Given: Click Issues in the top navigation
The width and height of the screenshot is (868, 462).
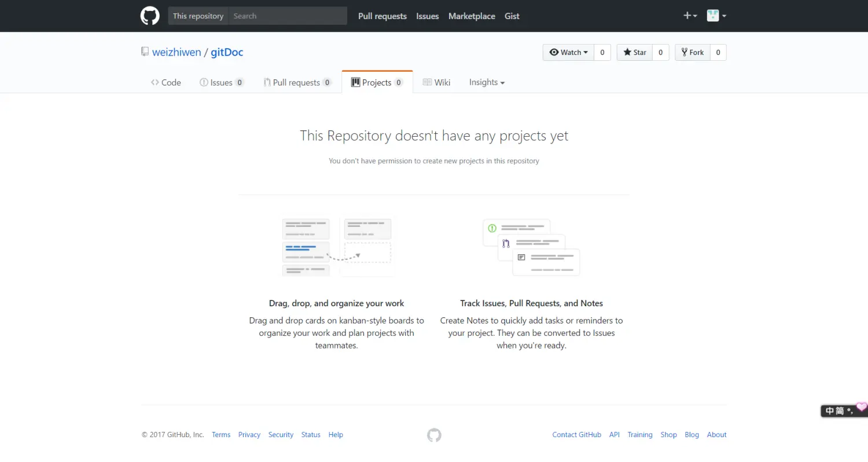Looking at the screenshot, I should tap(428, 16).
